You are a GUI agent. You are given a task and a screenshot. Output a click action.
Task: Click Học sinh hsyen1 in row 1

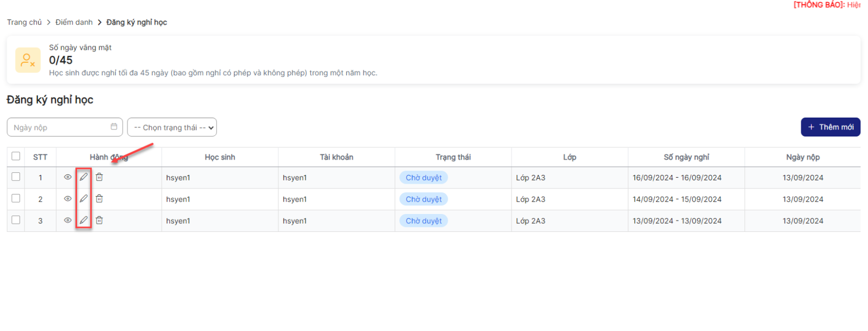178,178
